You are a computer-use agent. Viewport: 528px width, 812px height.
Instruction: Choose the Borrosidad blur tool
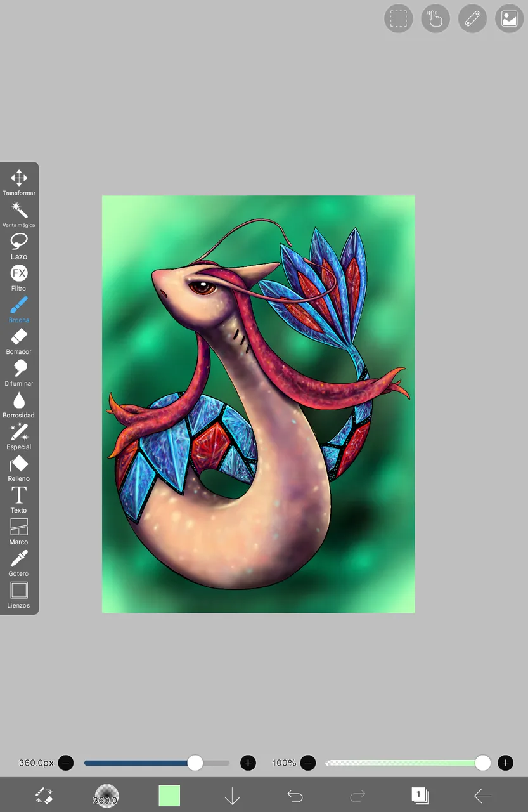pos(19,405)
